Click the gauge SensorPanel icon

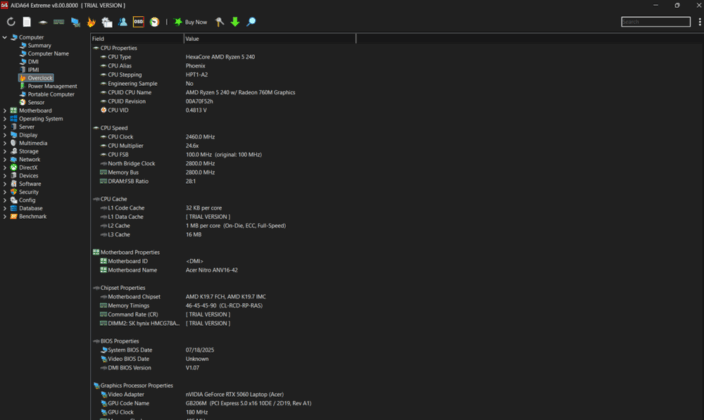(x=154, y=22)
